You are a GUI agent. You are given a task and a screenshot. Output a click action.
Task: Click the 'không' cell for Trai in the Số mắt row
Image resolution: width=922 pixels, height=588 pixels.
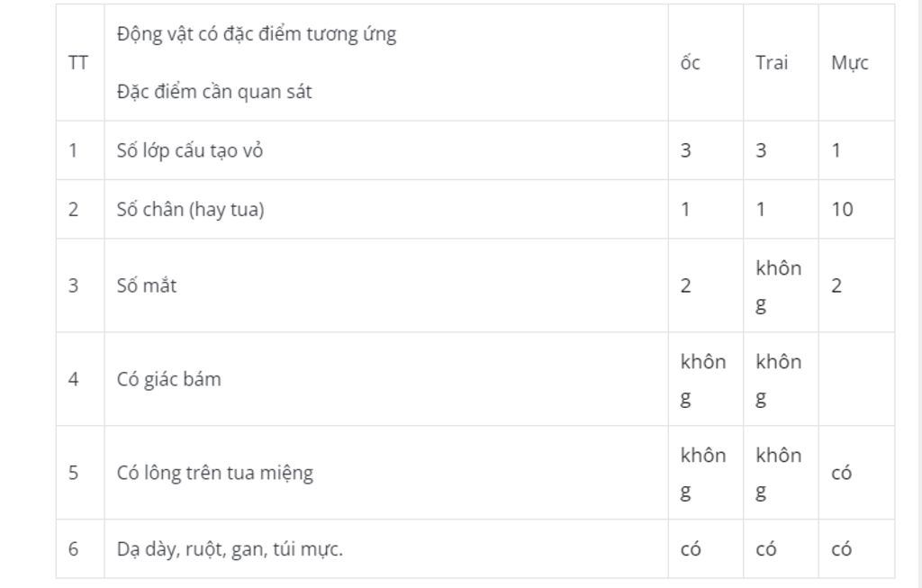point(781,285)
